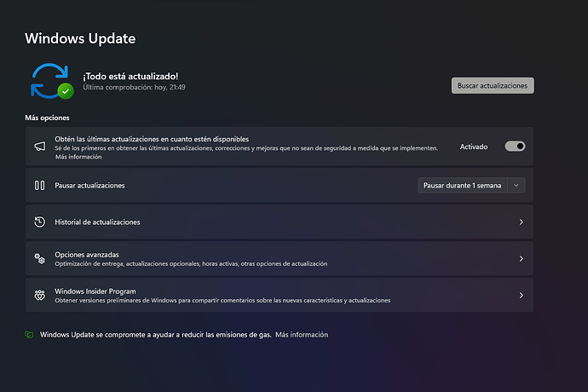Click the pause icon beside Pausar actualizaciones

40,185
